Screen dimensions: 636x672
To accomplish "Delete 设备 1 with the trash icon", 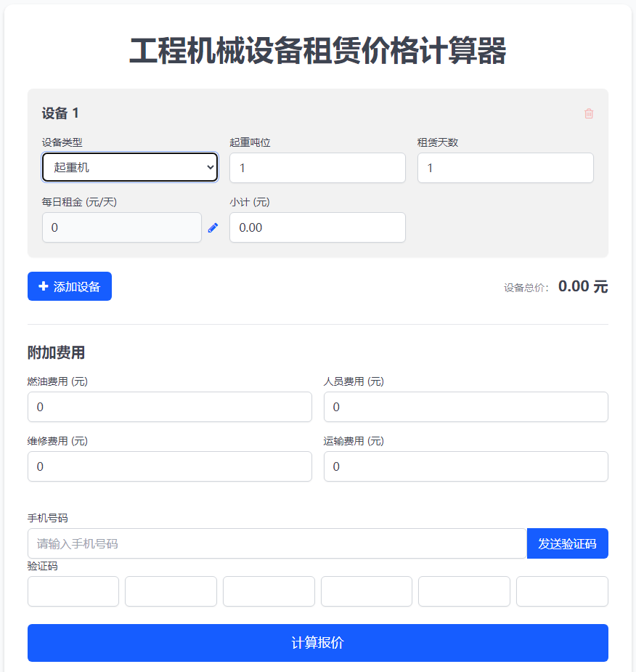I will pyautogui.click(x=589, y=113).
